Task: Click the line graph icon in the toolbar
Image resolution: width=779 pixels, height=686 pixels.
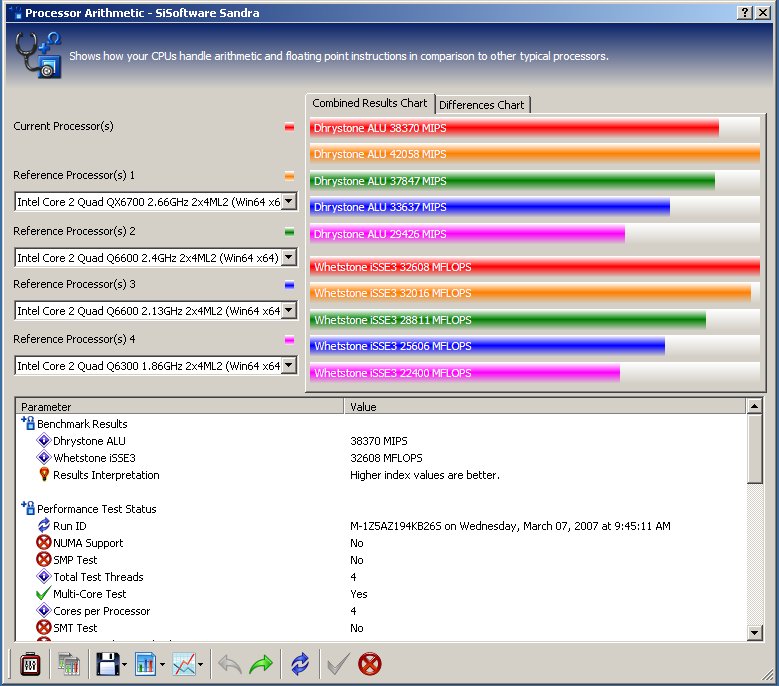Action: (184, 664)
